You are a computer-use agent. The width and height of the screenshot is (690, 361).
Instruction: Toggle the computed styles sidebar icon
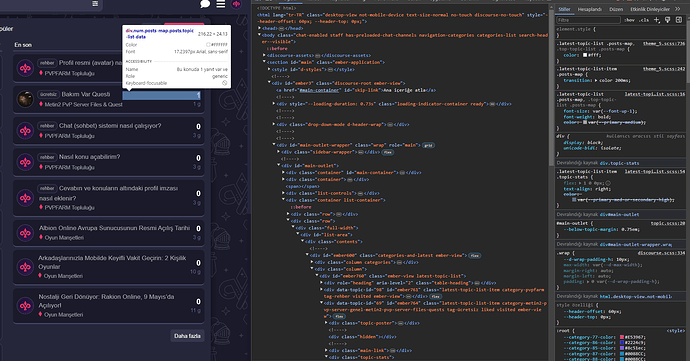679,20
